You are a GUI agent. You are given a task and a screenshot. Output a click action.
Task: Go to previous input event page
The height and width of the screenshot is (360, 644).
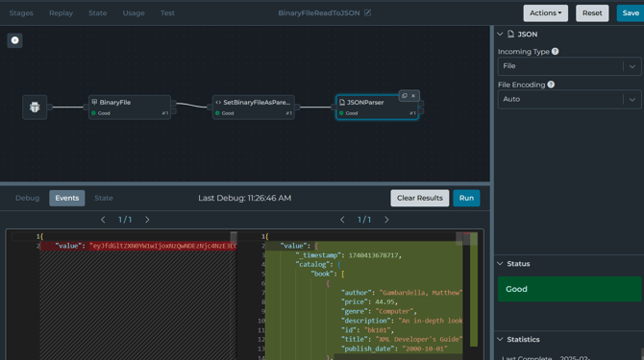pos(103,220)
